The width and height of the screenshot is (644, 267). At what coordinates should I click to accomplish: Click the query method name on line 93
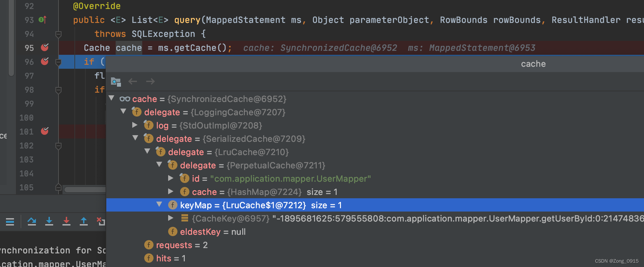[187, 20]
